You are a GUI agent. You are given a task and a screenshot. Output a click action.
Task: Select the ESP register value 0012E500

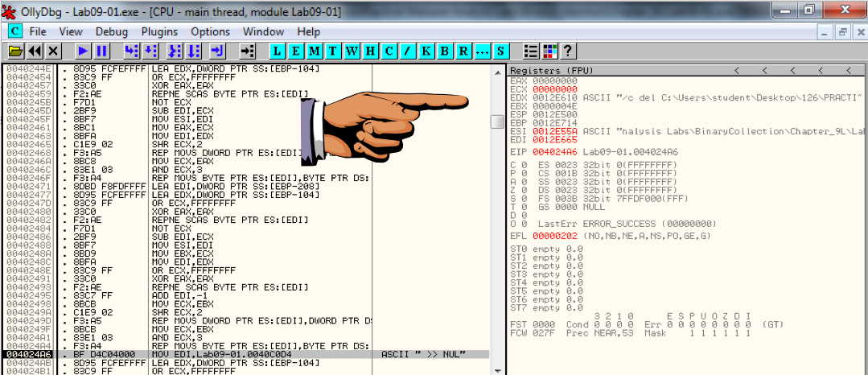(555, 113)
